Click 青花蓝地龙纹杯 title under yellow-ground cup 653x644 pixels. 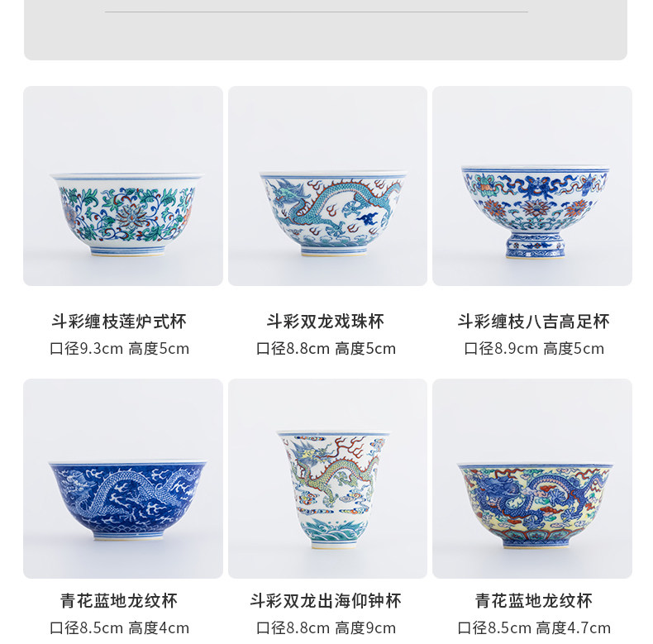(534, 601)
